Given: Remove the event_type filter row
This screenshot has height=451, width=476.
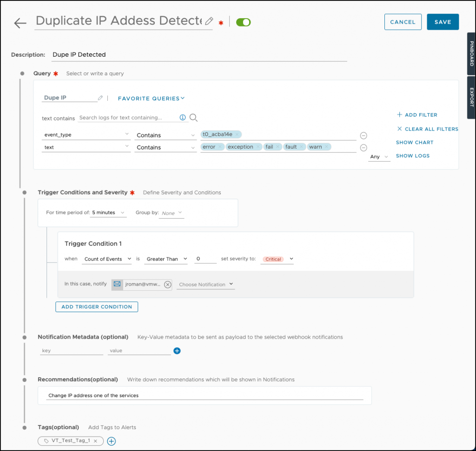Looking at the screenshot, I should [364, 136].
